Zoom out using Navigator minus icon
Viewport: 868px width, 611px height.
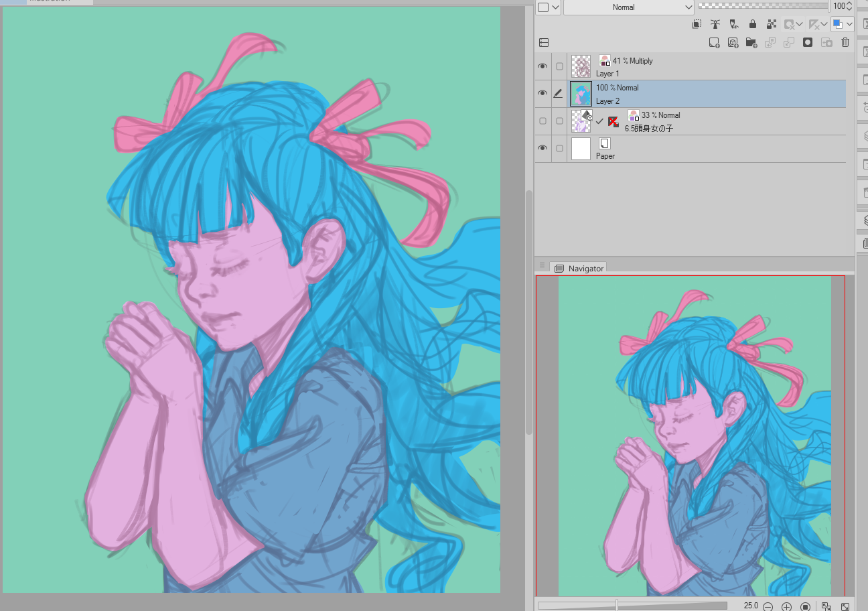[768, 606]
